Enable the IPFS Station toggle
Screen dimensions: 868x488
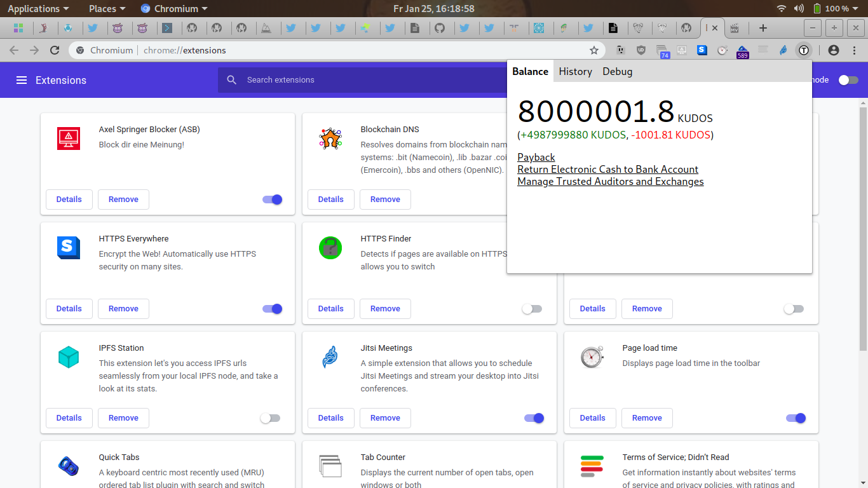[270, 418]
